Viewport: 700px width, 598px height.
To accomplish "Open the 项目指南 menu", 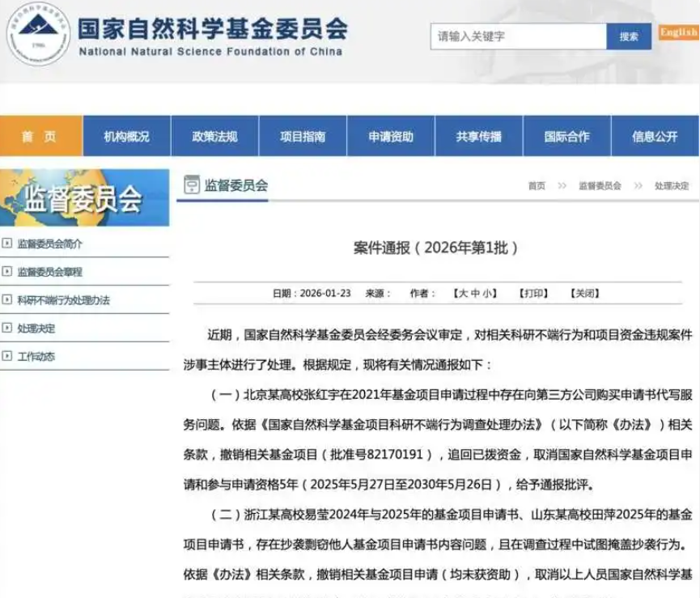I will pos(303,136).
